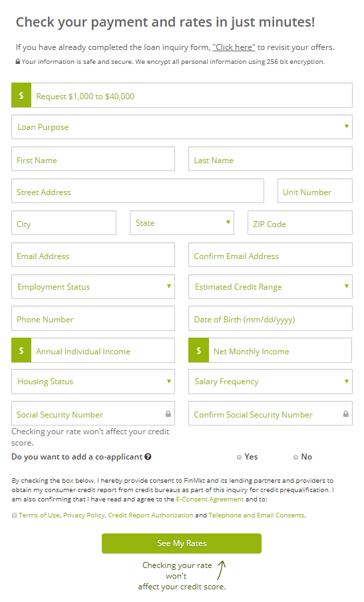
Task: Click the dollar icon next to Annual Individual Income
Action: point(21,350)
